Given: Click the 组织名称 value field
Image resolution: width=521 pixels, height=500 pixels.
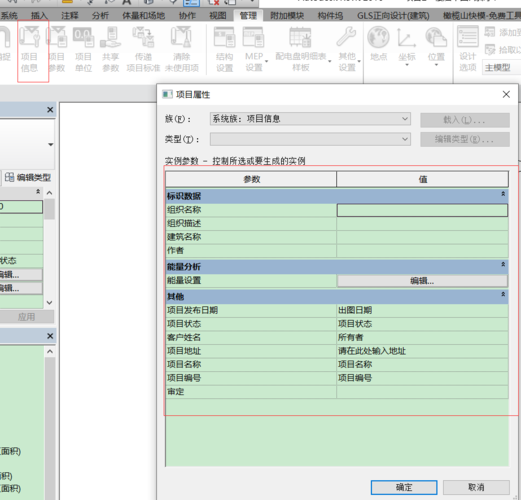Looking at the screenshot, I should click(422, 210).
